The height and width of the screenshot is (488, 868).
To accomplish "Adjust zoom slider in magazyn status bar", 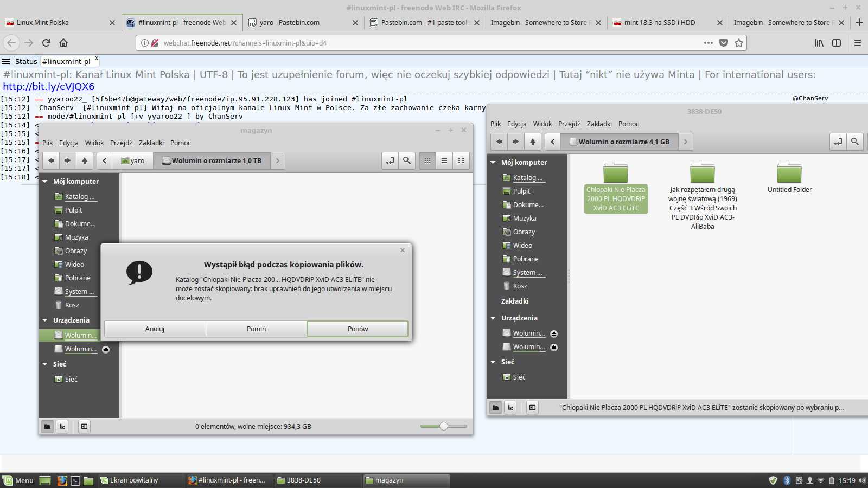I will 444,426.
